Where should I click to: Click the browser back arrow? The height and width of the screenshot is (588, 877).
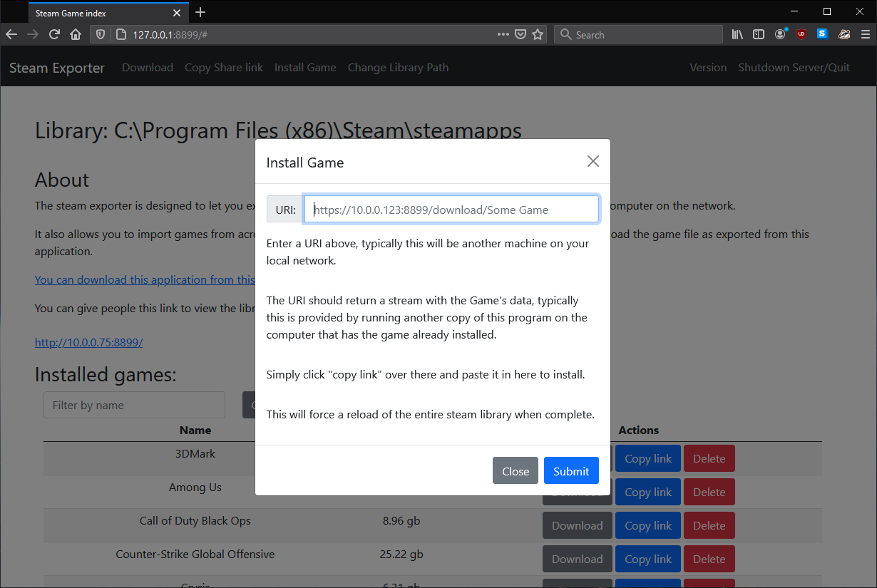pyautogui.click(x=11, y=34)
